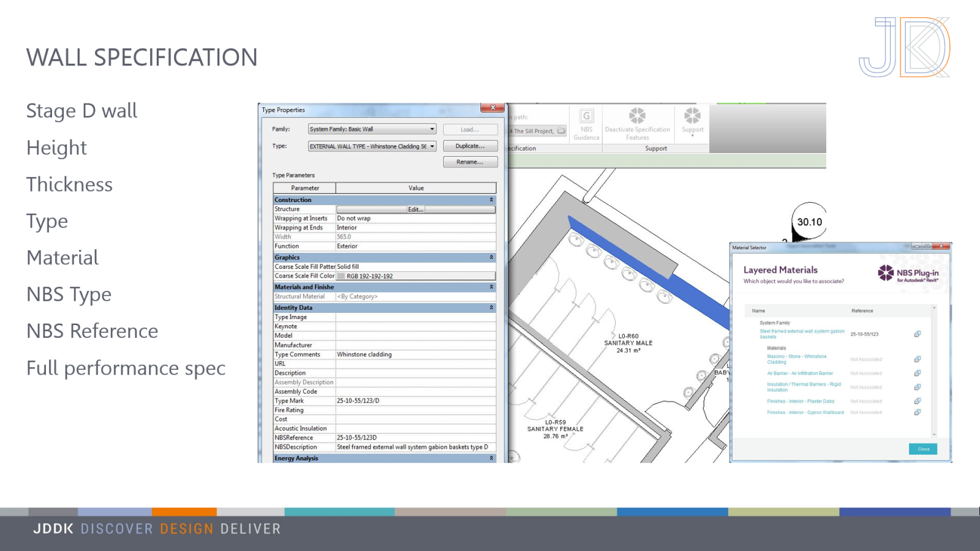The height and width of the screenshot is (551, 980).
Task: Associate icon for Rigid insulation row
Action: click(917, 387)
